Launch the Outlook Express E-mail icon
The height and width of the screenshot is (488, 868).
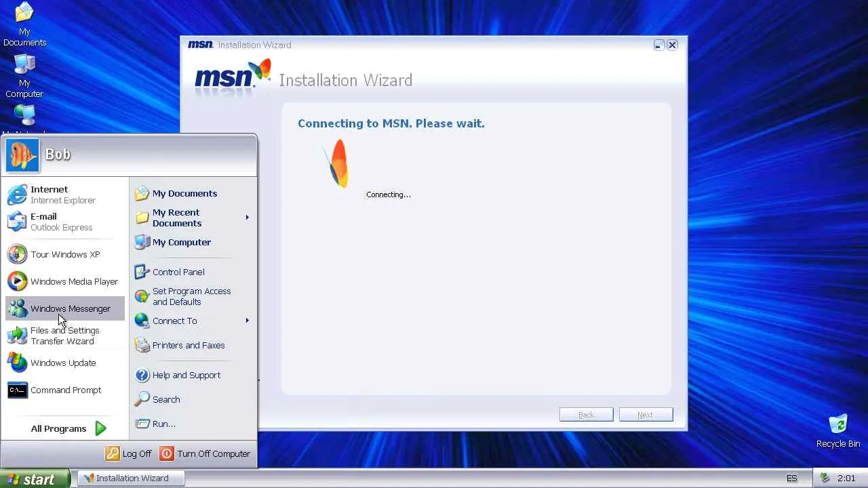[17, 222]
